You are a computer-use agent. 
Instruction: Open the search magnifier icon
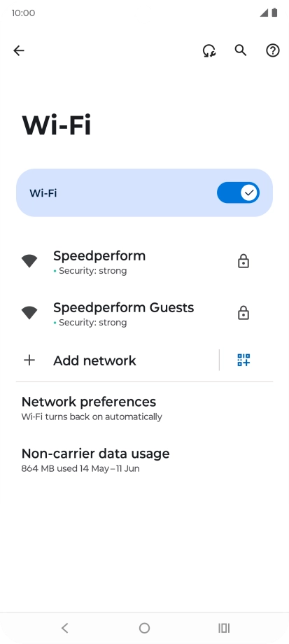click(241, 50)
